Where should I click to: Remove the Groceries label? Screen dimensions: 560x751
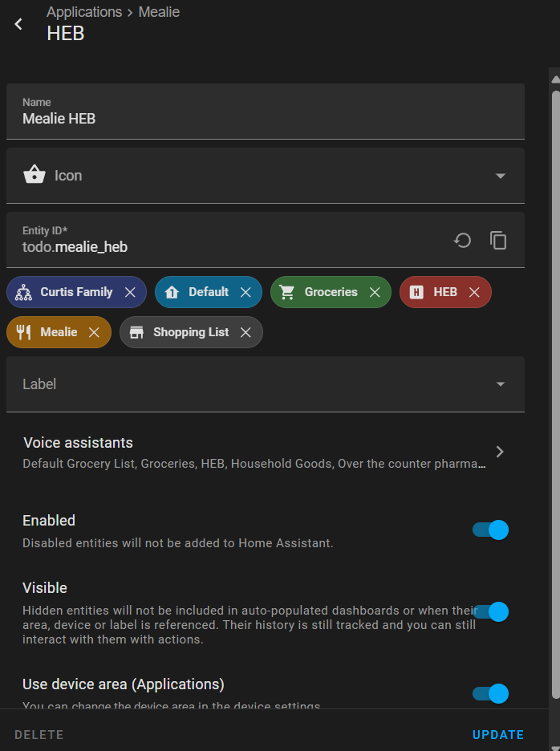click(375, 292)
